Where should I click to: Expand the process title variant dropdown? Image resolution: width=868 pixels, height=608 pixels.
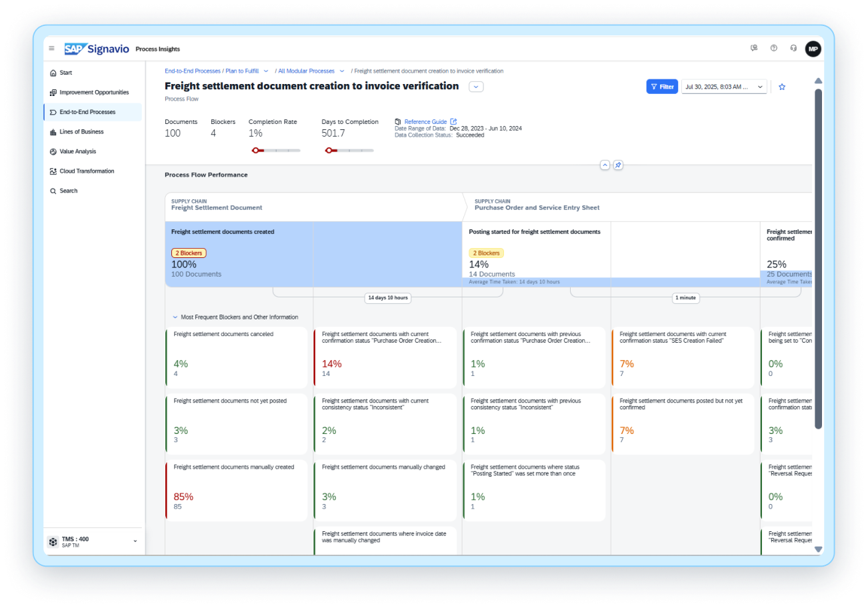click(476, 87)
